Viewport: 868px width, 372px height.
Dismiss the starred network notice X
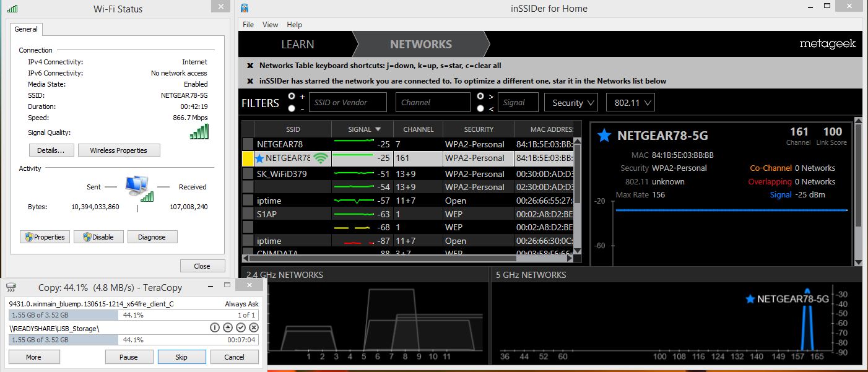(x=250, y=81)
